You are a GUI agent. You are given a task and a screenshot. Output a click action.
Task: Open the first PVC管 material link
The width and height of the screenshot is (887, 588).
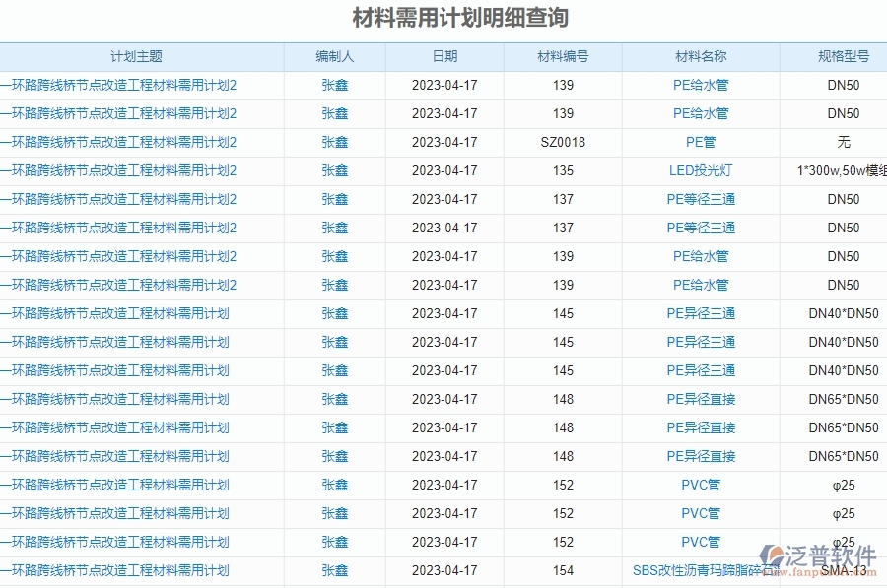[700, 485]
